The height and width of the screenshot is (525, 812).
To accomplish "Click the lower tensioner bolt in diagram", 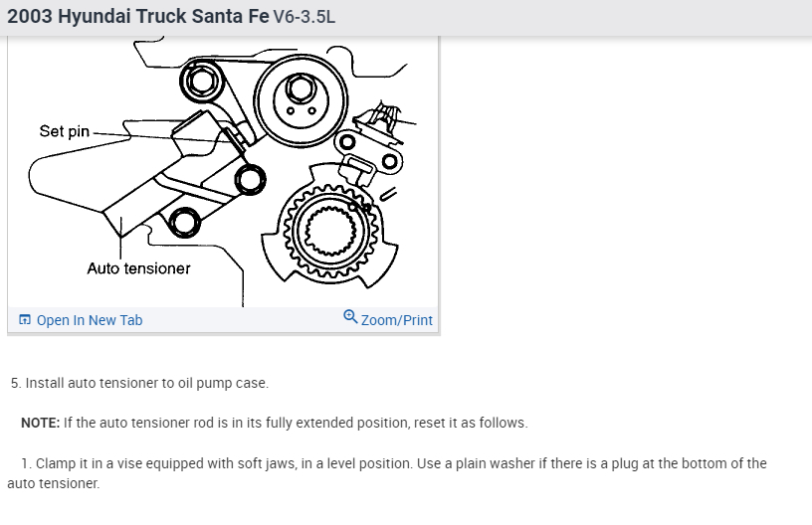I will coord(184,222).
